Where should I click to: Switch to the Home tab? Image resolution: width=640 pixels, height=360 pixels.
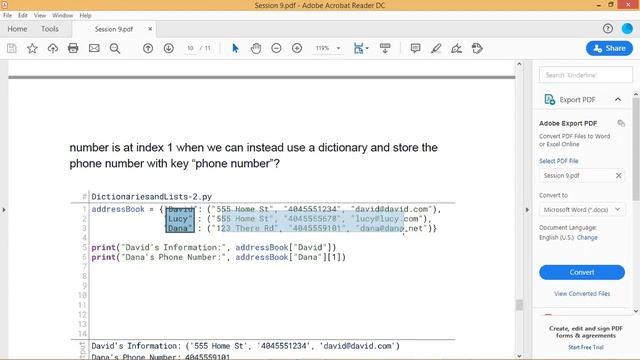17,29
